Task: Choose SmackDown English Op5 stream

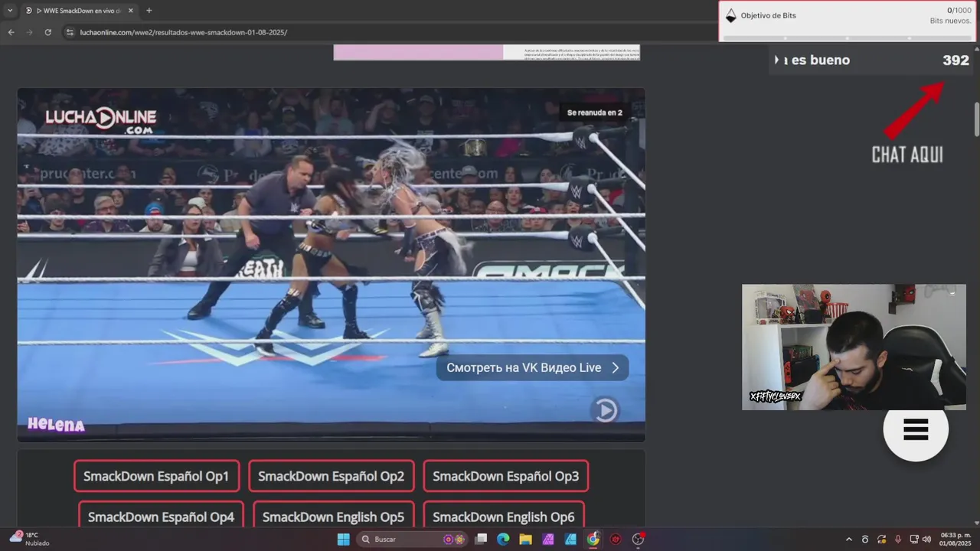Action: 333,517
